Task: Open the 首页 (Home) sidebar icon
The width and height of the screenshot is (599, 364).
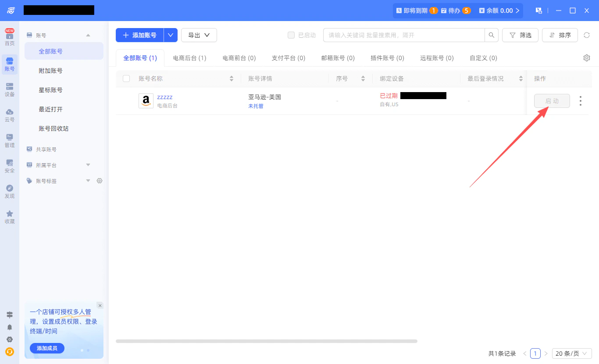Action: tap(10, 39)
